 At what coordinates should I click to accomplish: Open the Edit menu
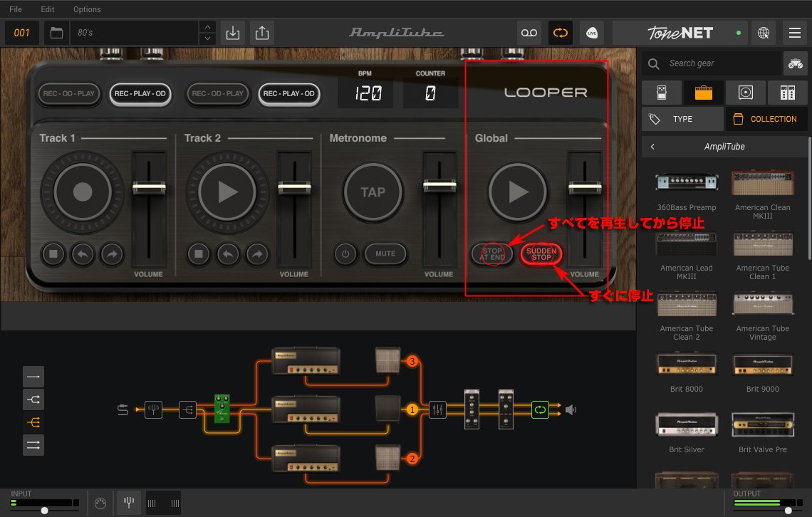click(x=48, y=9)
